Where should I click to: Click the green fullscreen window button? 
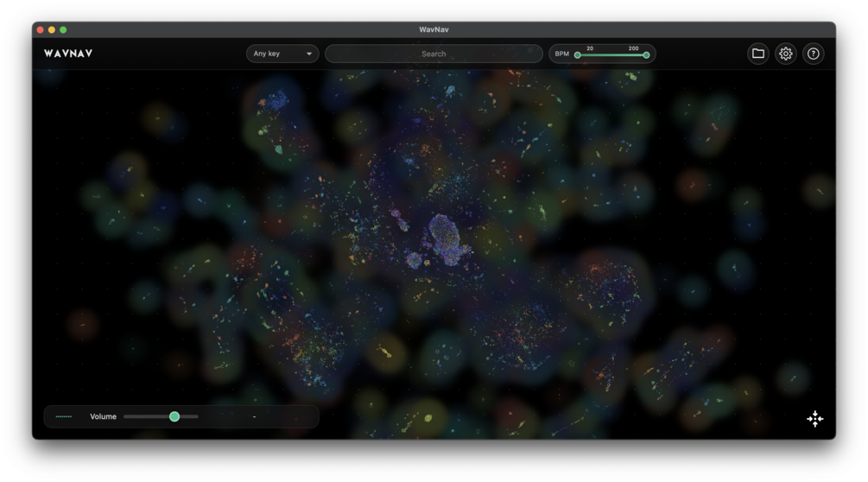(x=63, y=30)
